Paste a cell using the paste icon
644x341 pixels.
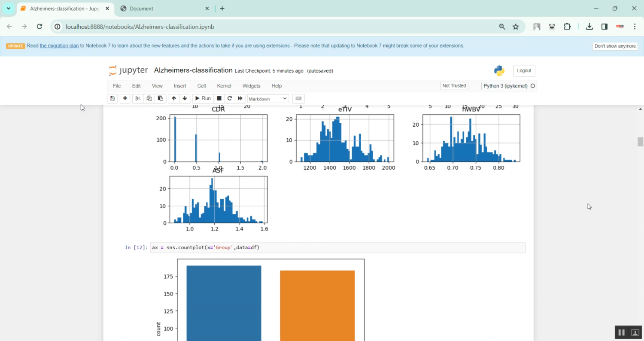[160, 98]
